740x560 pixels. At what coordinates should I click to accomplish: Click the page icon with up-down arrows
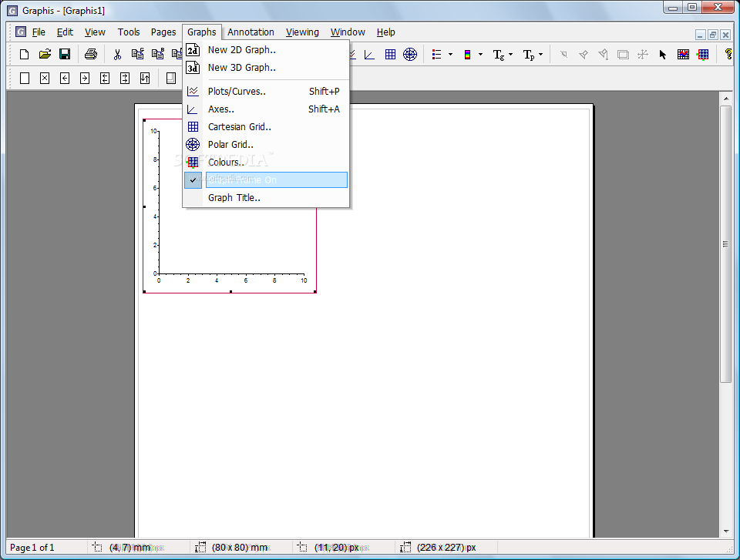click(x=145, y=79)
